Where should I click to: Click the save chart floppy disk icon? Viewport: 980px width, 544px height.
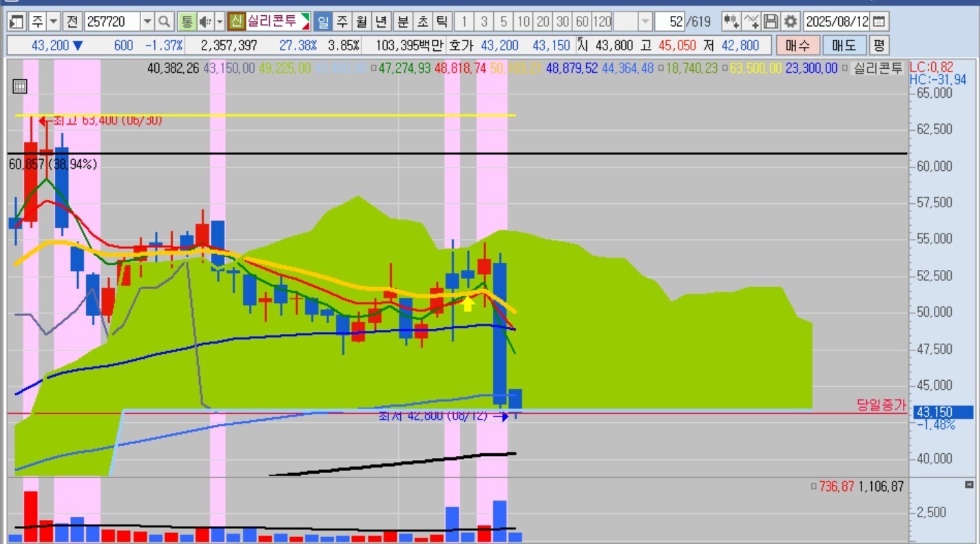coord(771,21)
